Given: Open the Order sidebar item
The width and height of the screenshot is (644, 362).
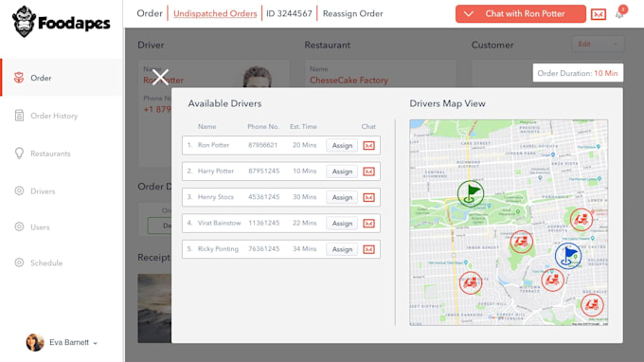Looking at the screenshot, I should click(x=62, y=78).
